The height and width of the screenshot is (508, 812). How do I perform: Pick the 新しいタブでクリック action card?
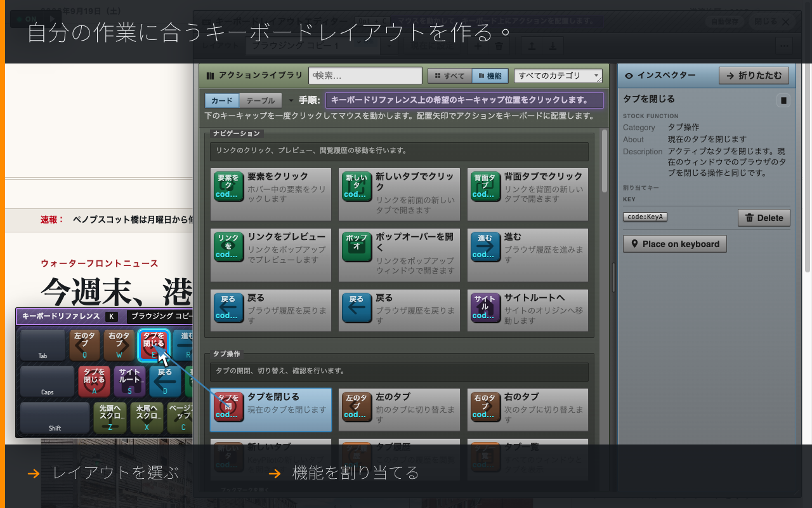pyautogui.click(x=399, y=194)
